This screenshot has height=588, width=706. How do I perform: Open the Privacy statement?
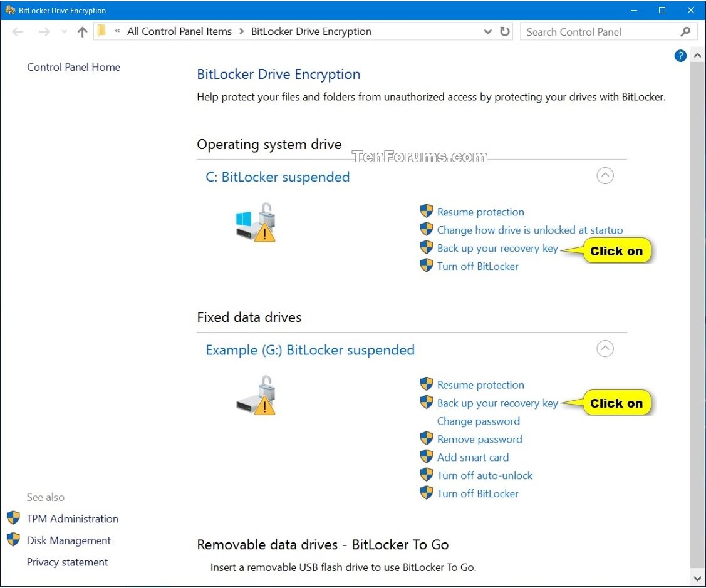[x=67, y=562]
